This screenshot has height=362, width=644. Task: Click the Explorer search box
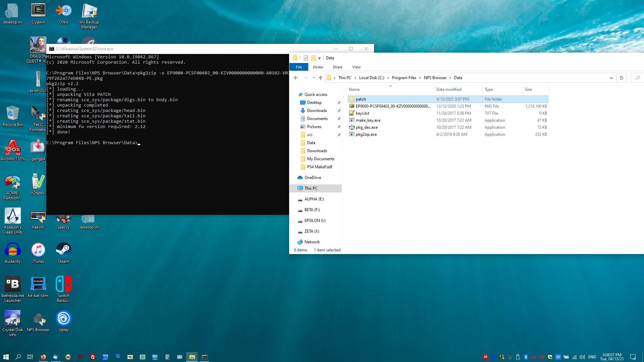tap(637, 78)
